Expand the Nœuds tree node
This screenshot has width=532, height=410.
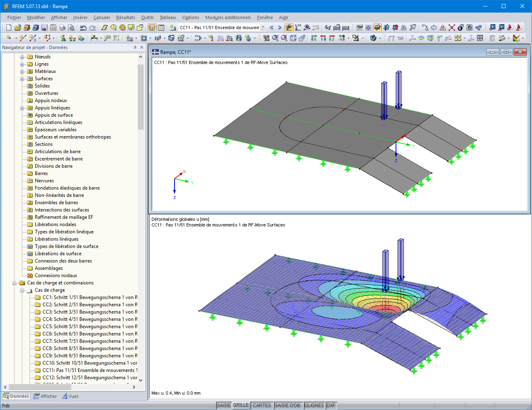point(23,57)
